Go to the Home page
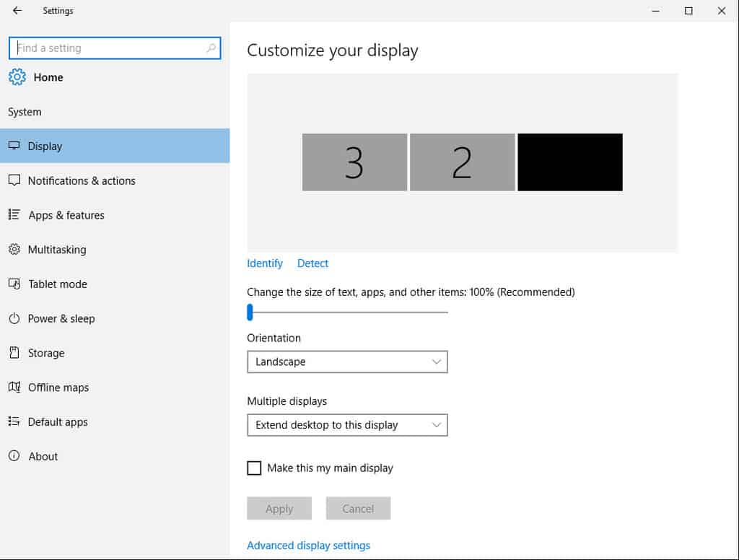This screenshot has height=560, width=739. click(x=48, y=76)
